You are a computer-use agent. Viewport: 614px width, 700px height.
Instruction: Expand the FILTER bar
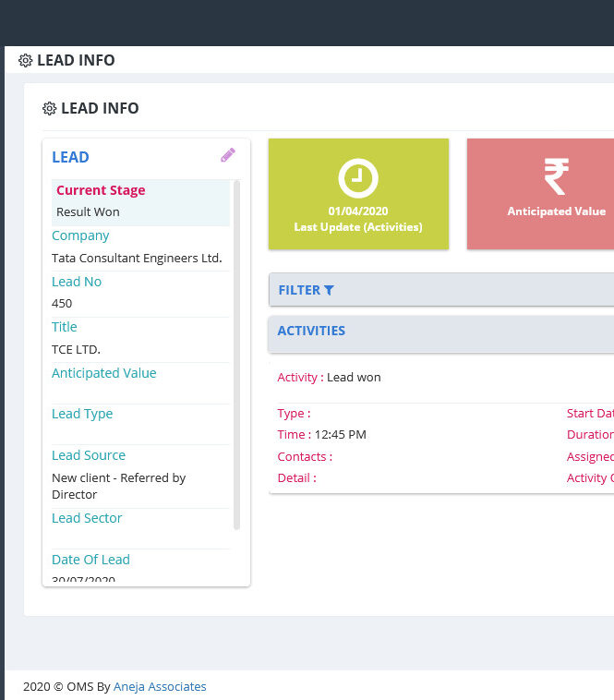(x=443, y=290)
